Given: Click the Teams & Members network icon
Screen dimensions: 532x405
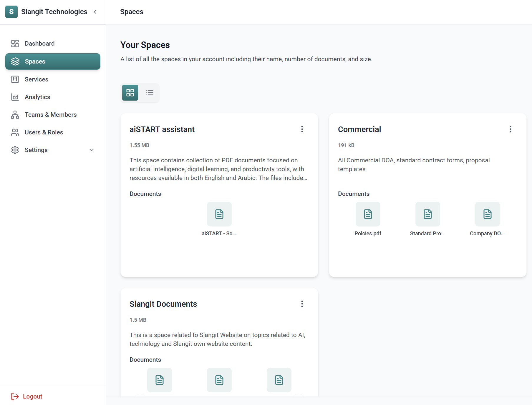Looking at the screenshot, I should pyautogui.click(x=15, y=115).
